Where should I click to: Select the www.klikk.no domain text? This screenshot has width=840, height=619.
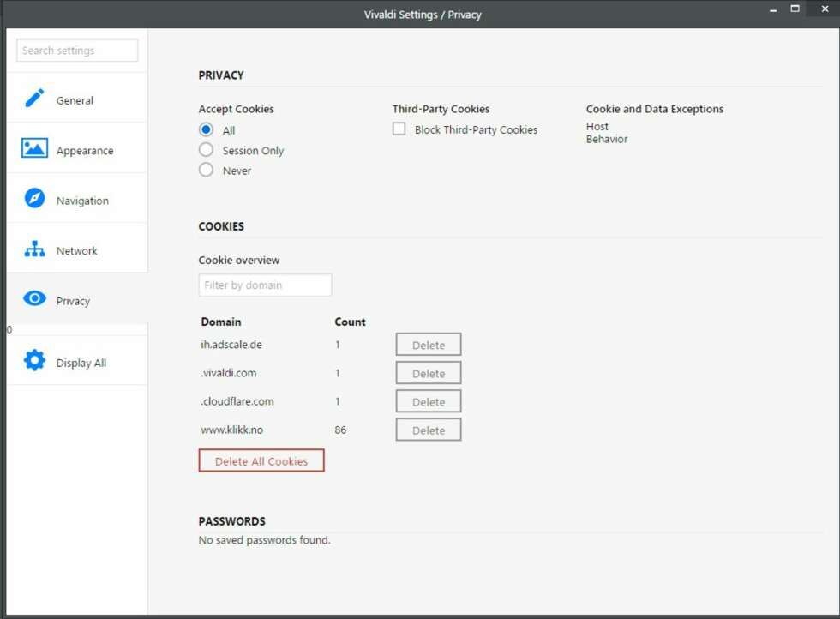(x=232, y=430)
